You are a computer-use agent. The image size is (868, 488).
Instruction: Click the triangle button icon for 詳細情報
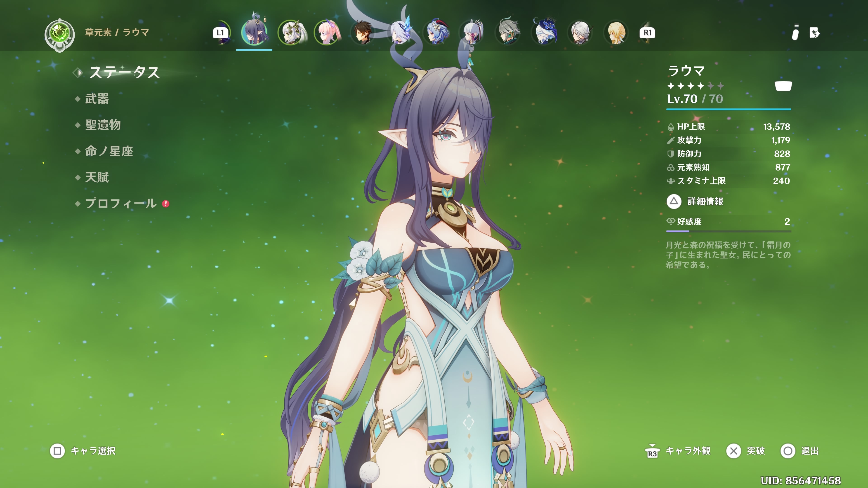[x=674, y=201]
